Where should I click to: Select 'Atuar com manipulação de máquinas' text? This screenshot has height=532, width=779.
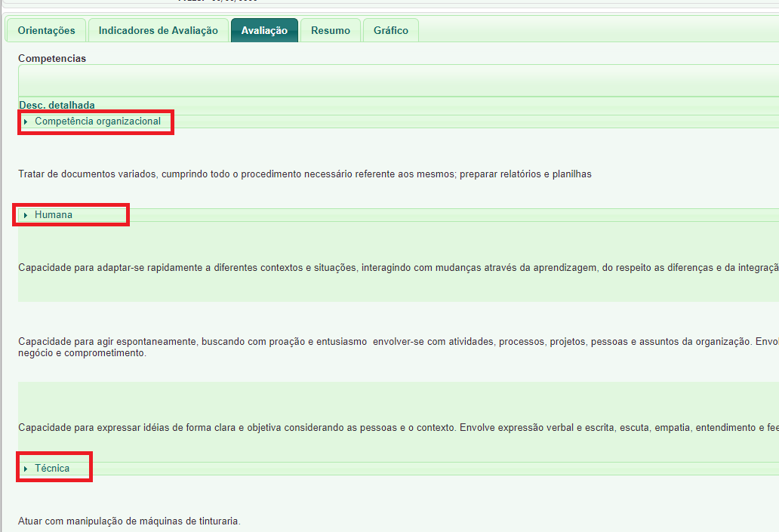129,521
